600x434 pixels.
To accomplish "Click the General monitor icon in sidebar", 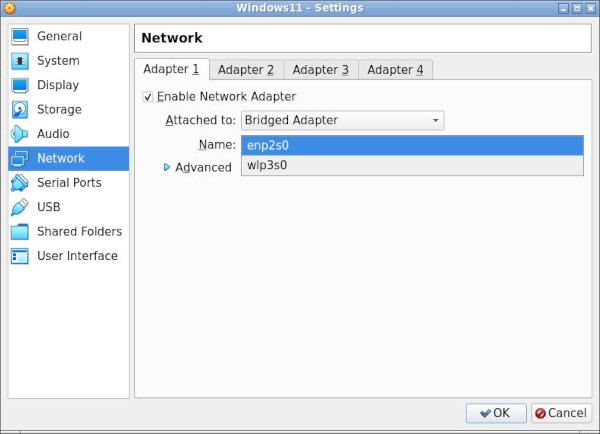I will tap(20, 37).
